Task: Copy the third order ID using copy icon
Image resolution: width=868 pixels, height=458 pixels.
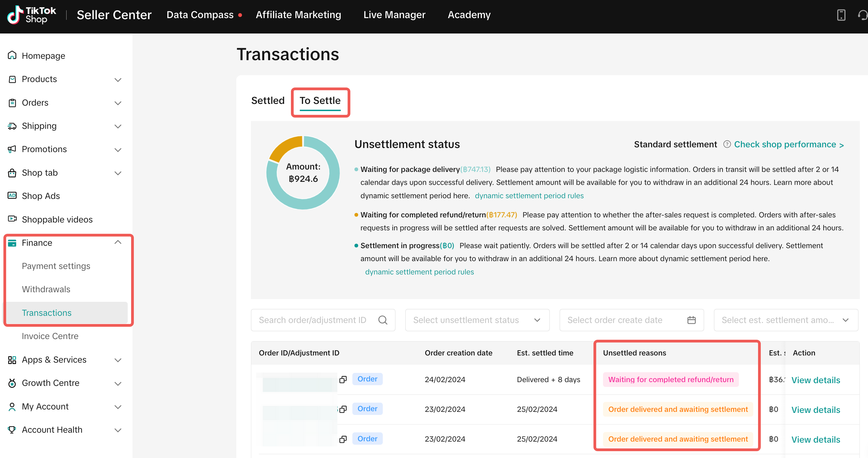Action: [343, 439]
